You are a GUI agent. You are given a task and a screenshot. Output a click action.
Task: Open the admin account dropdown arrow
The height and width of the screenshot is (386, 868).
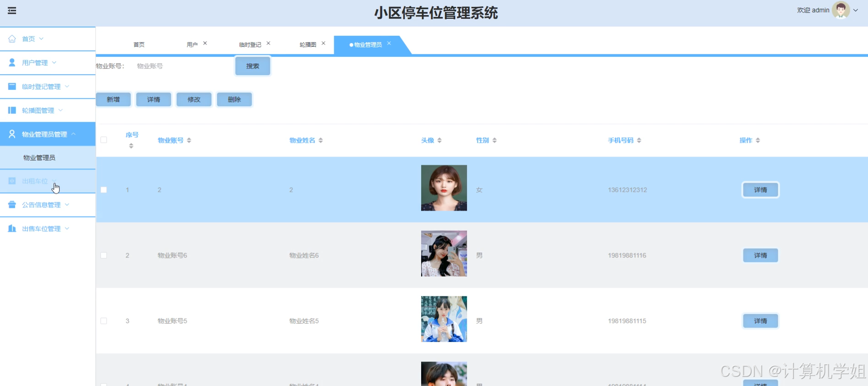(856, 10)
